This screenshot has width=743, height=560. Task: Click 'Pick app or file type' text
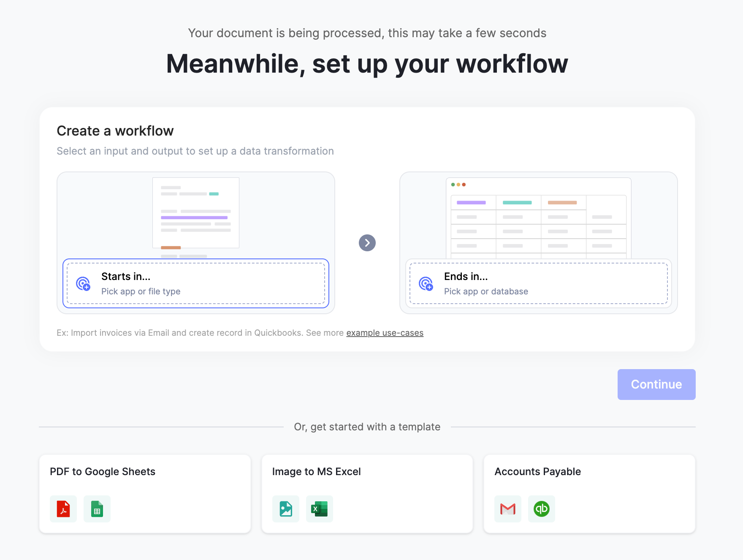tap(141, 291)
